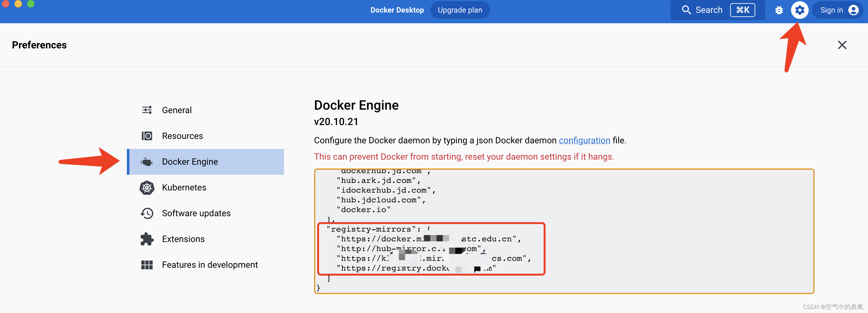Image resolution: width=868 pixels, height=313 pixels.
Task: Click the Extensions puzzle icon
Action: 147,239
